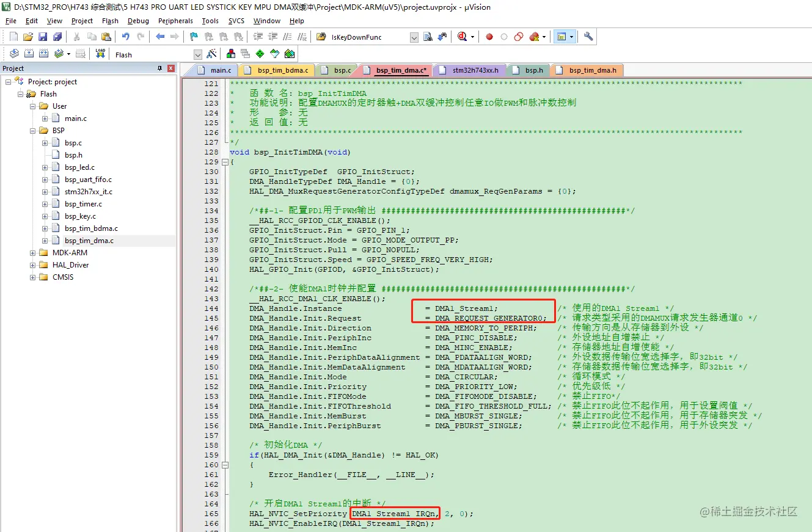Screen dimensions: 812x532
Task: Open the File menu
Action: pos(11,21)
